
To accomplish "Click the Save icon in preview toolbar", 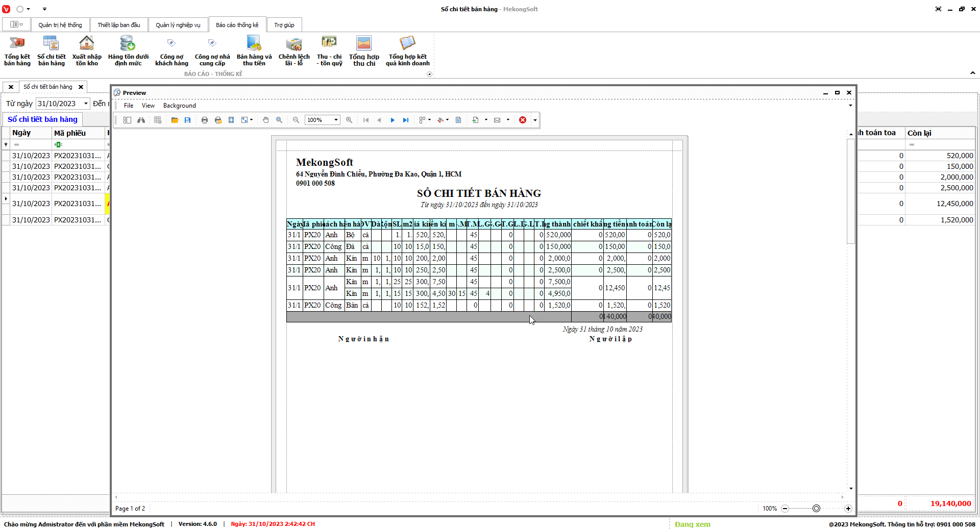I will tap(188, 120).
